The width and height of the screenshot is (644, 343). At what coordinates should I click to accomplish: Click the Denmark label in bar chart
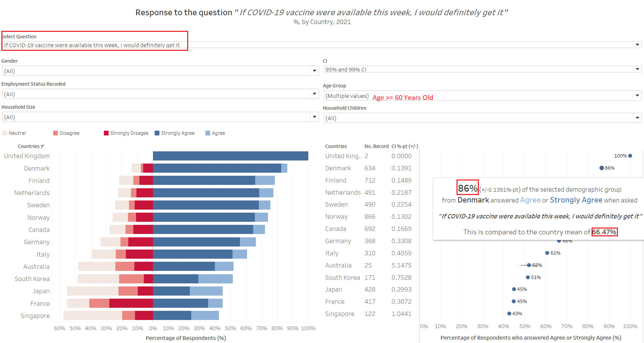(37, 169)
